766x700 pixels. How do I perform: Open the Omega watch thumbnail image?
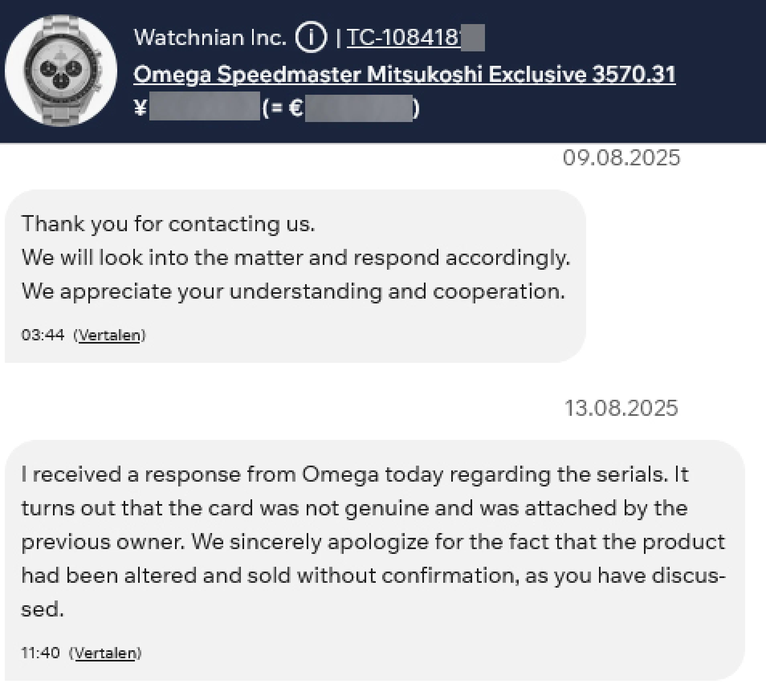[x=61, y=71]
